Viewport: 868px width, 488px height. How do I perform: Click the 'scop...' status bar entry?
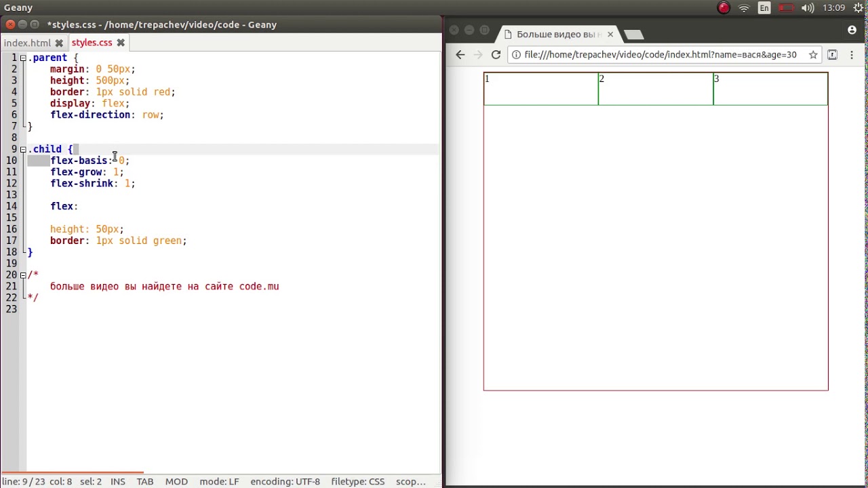(x=411, y=482)
